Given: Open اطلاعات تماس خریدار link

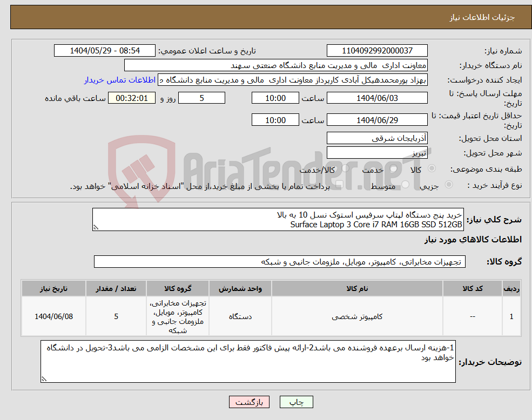Looking at the screenshot, I should 120,80.
